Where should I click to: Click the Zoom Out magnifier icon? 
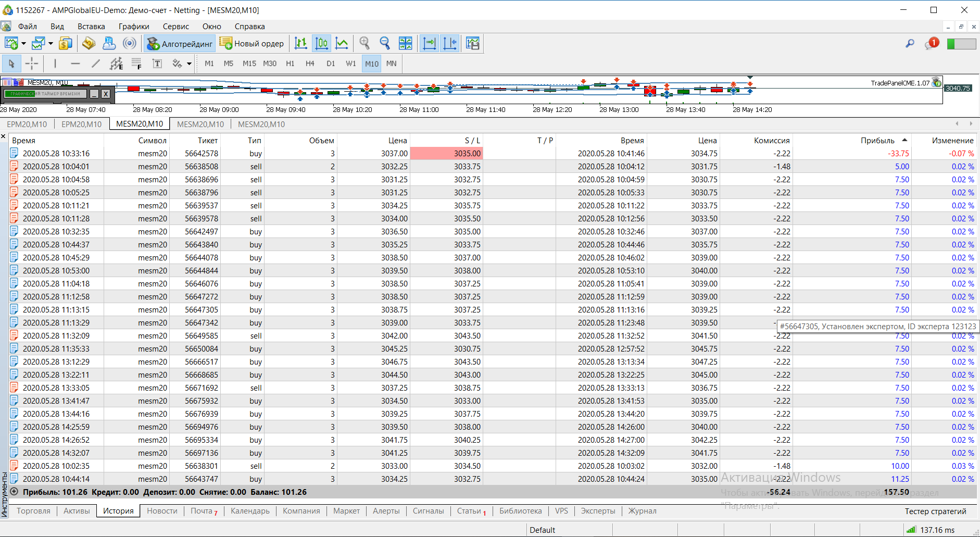tap(385, 43)
